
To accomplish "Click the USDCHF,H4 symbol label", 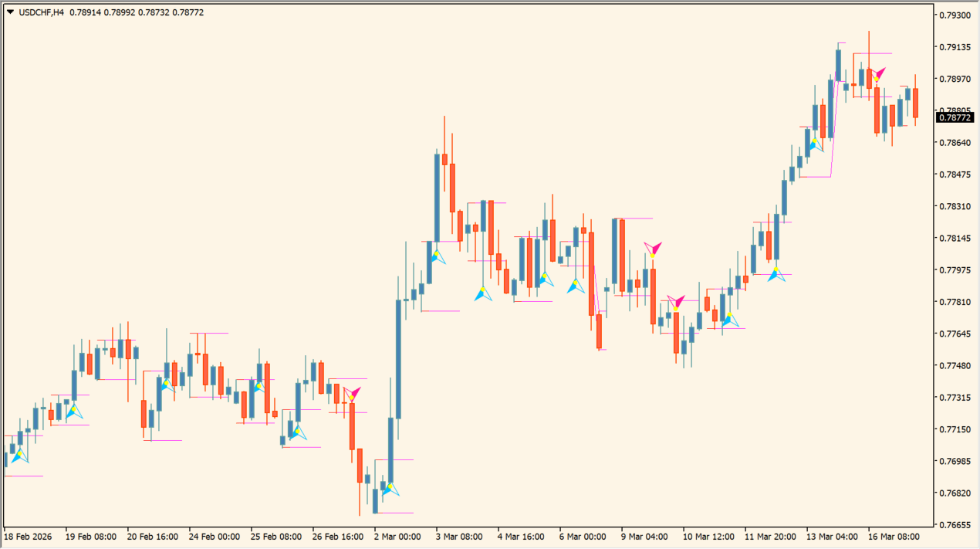I will tap(41, 12).
